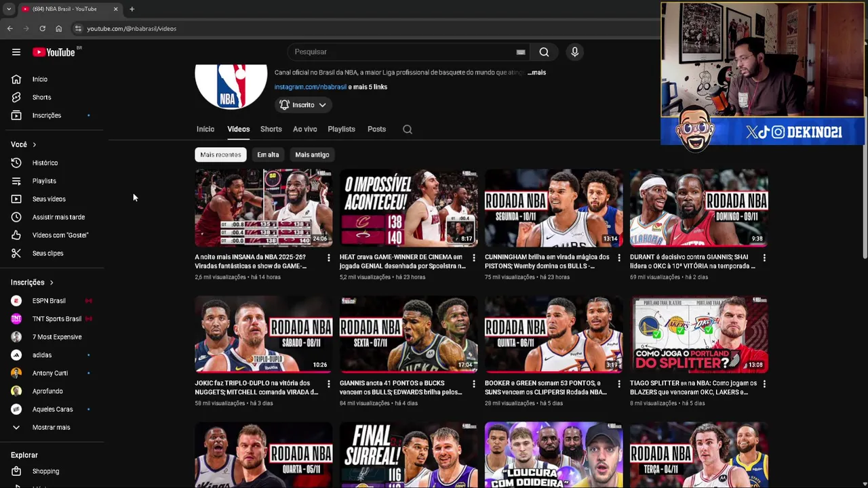The height and width of the screenshot is (488, 868).
Task: Open options menu for A noite mais INSANA video
Action: (x=329, y=258)
